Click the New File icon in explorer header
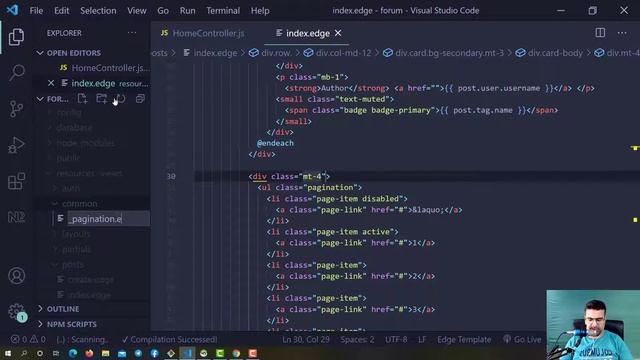The image size is (640, 360). point(82,98)
